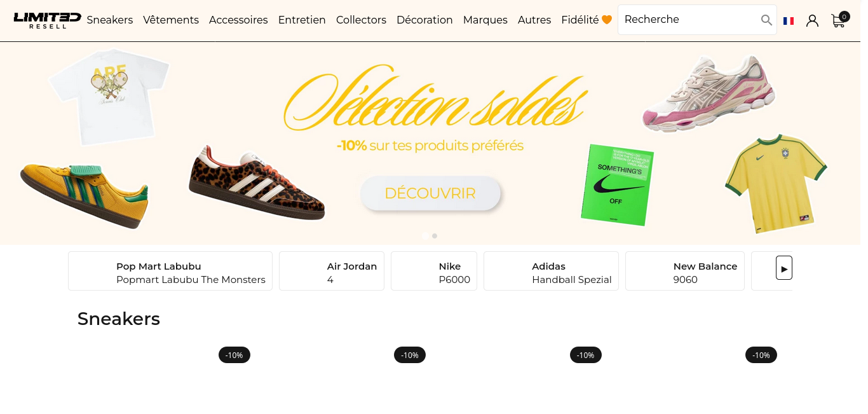Click the carousel next arrow button

[784, 268]
